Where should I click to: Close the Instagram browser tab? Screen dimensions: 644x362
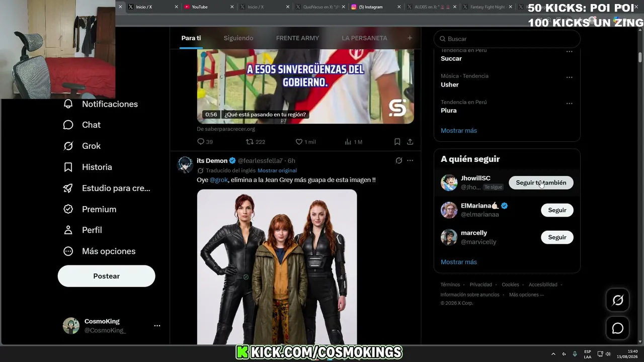[399, 7]
